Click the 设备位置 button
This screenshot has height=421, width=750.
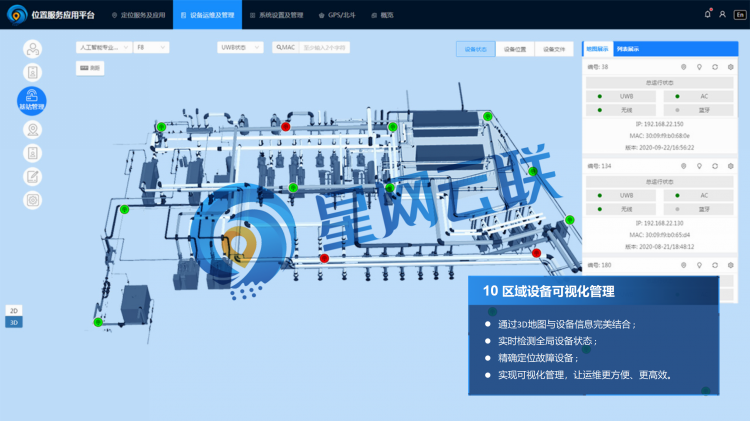tap(515, 48)
